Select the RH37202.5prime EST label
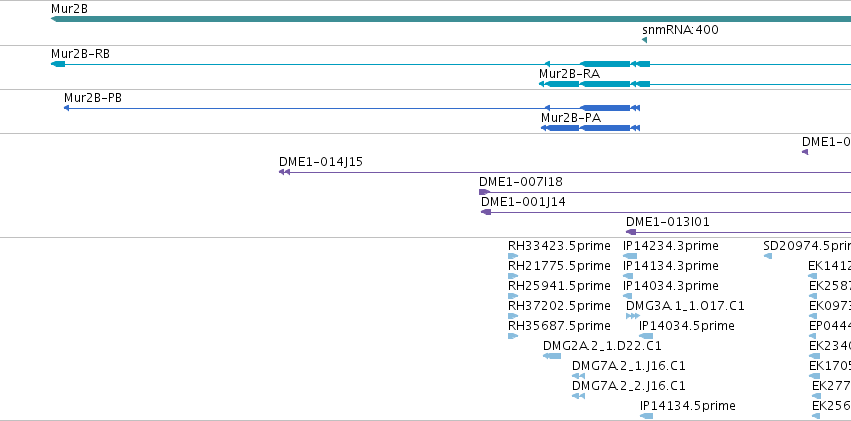This screenshot has height=421, width=851. click(x=559, y=306)
